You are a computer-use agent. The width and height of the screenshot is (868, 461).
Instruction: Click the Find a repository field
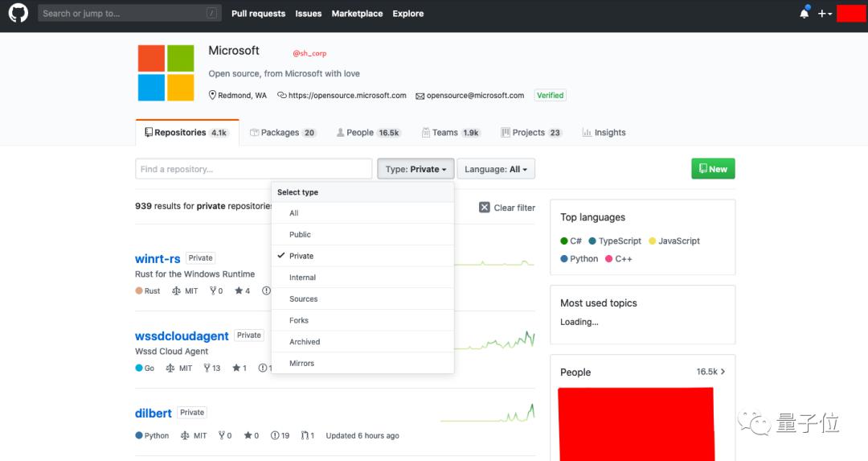tap(253, 169)
